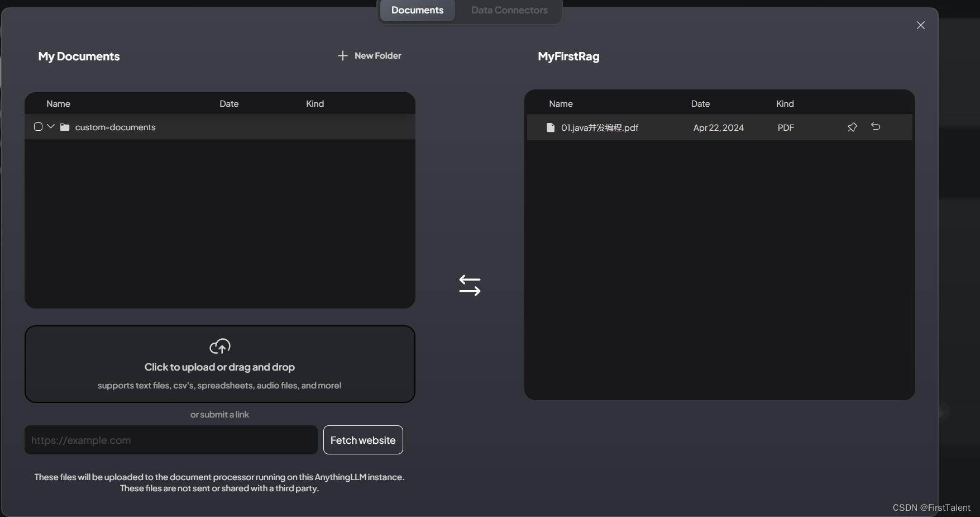
Task: Click the Name header in My Documents
Action: click(x=58, y=104)
